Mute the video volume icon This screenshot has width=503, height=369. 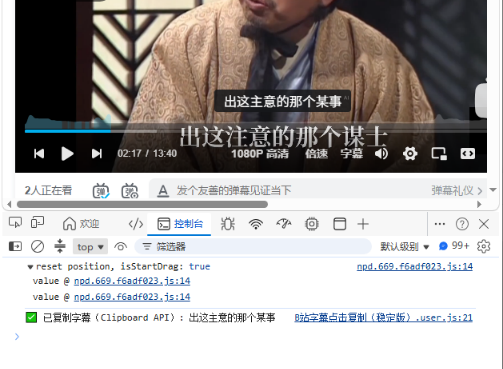(381, 154)
